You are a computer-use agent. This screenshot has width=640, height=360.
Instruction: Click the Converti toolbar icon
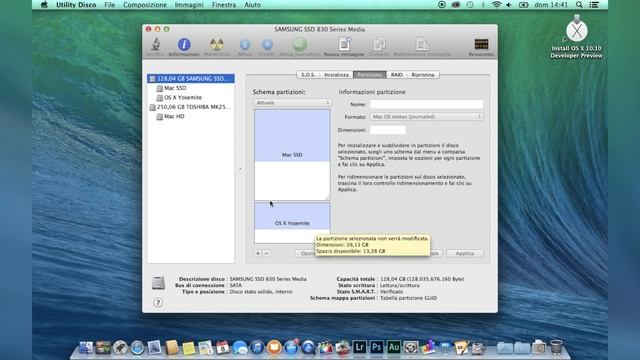[379, 44]
